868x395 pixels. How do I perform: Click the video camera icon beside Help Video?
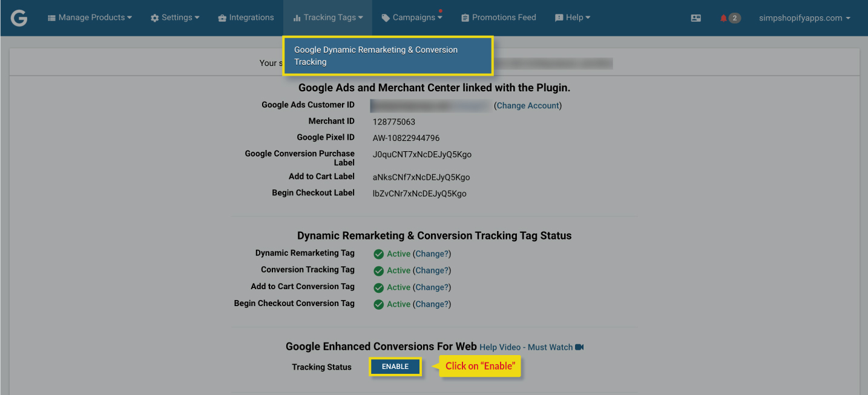click(579, 347)
